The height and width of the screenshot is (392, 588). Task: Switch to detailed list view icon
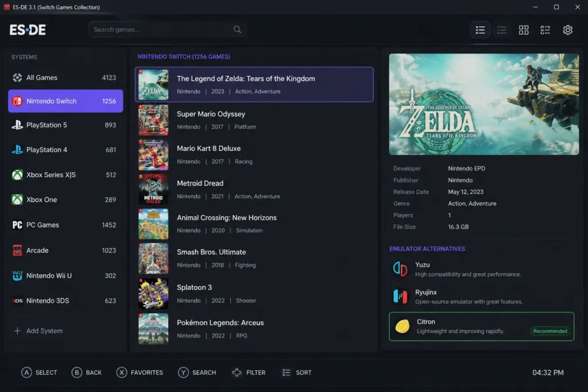point(480,30)
